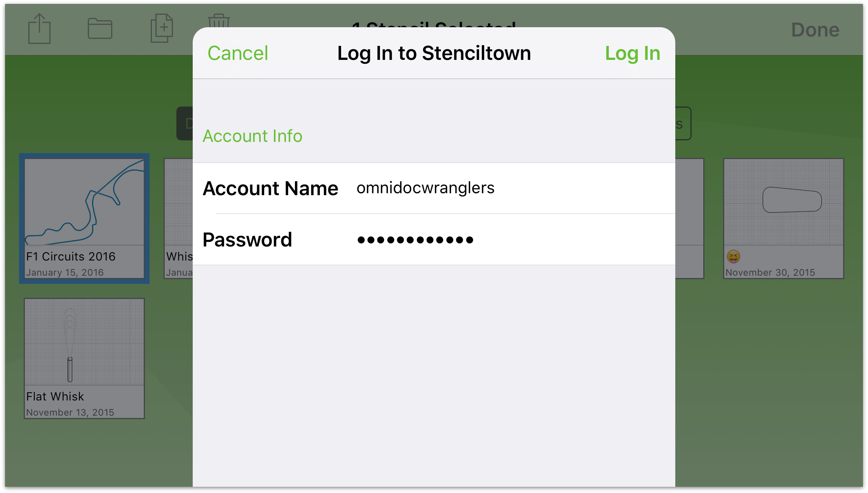Select the Log In to Stenciltown title
Viewport: 868px width, 493px height.
(x=435, y=53)
